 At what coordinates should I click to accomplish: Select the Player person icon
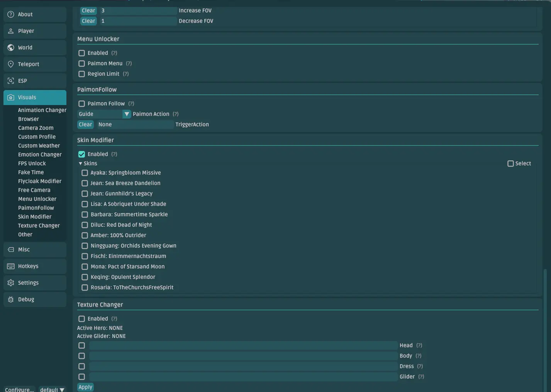pos(11,31)
